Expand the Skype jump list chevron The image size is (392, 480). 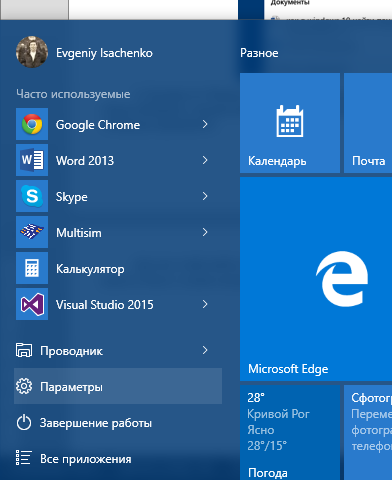205,196
